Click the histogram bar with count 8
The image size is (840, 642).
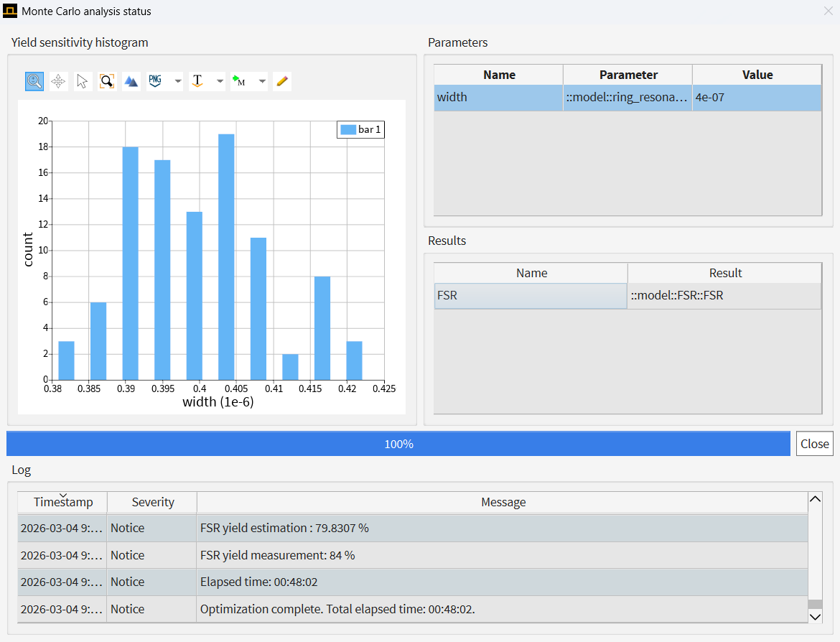click(322, 328)
